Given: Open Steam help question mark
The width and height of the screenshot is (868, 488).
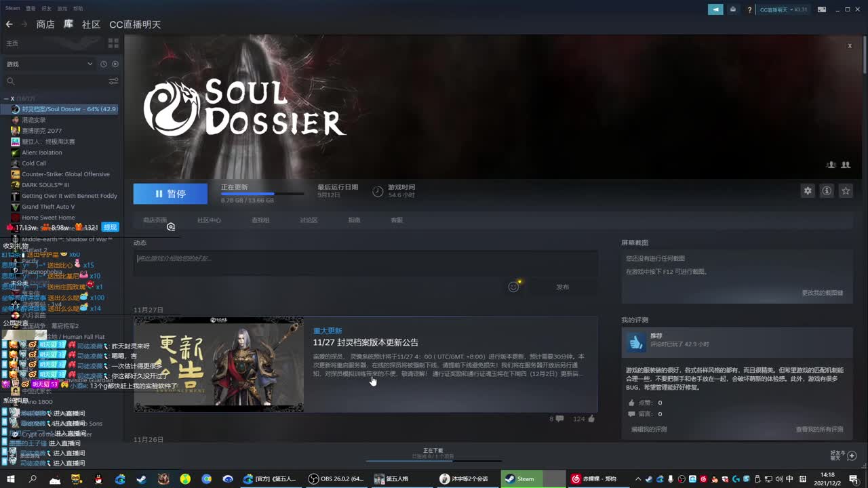Looking at the screenshot, I should (x=749, y=9).
